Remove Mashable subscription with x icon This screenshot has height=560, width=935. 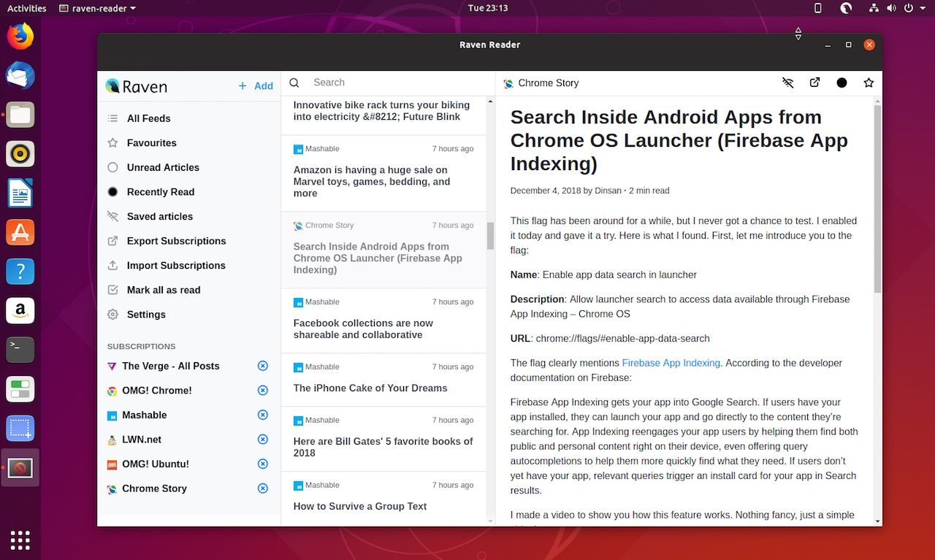pos(263,415)
